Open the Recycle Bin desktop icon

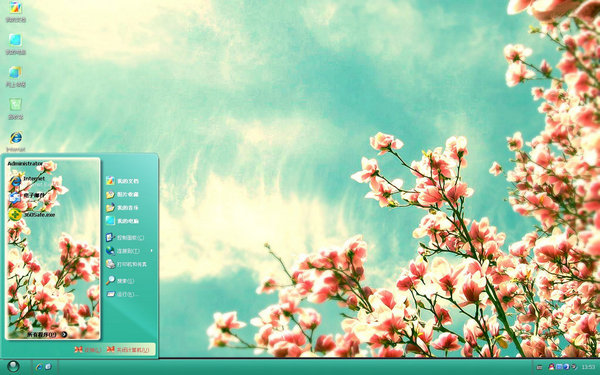click(x=16, y=109)
